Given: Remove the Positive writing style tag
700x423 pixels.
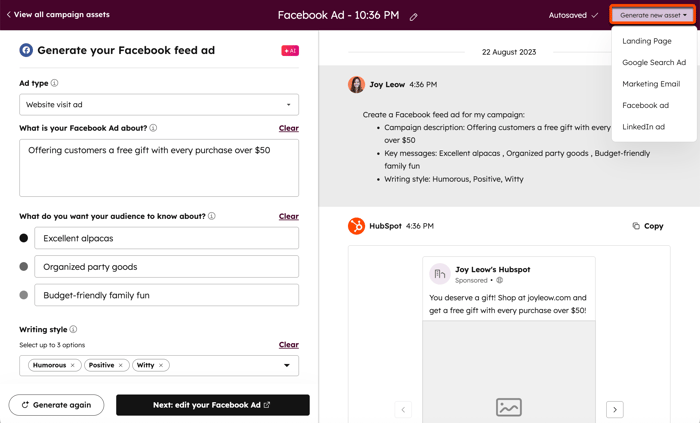Looking at the screenshot, I should (121, 365).
